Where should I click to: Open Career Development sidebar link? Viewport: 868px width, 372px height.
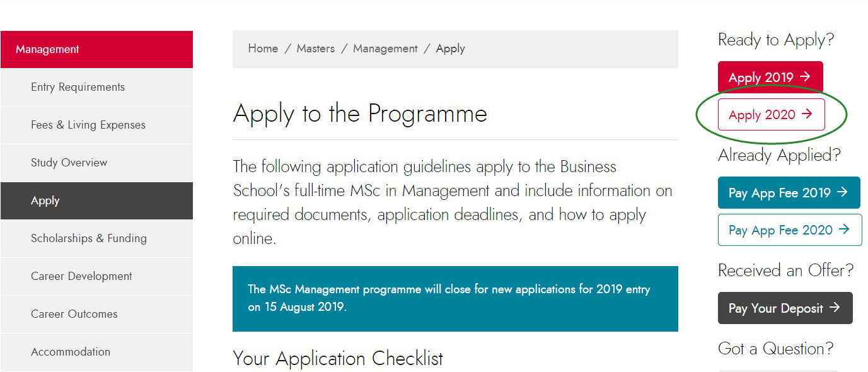pos(96,276)
